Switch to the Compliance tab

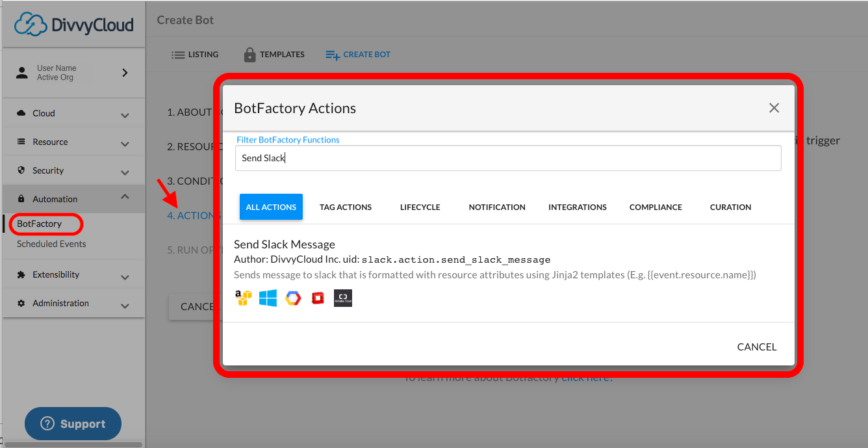(656, 207)
